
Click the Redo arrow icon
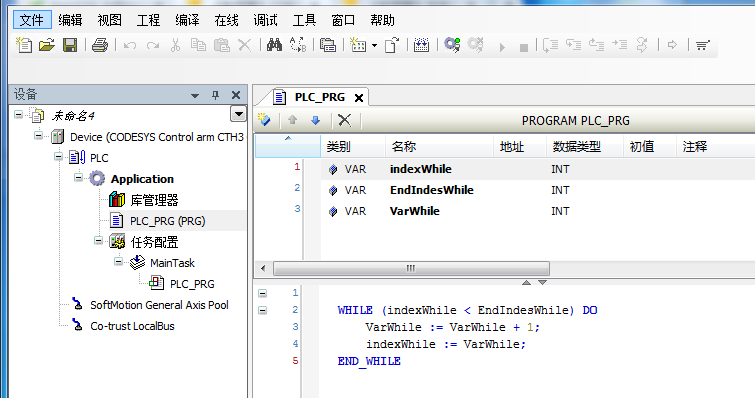point(153,46)
